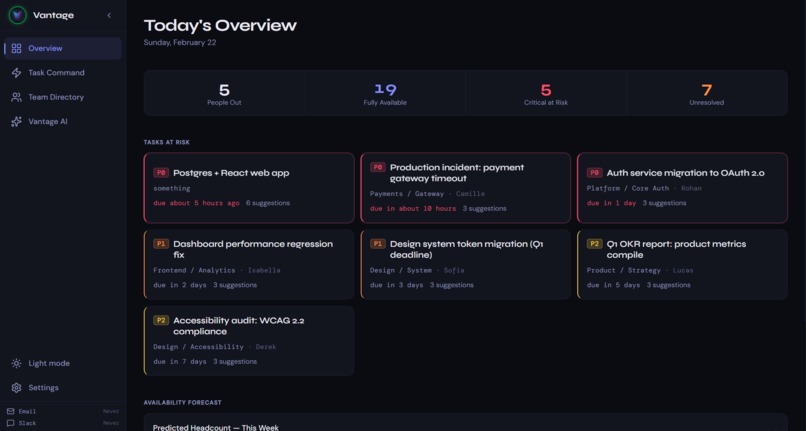Click P2 badge on Q1 OKR report
806x431 pixels.
tap(594, 244)
